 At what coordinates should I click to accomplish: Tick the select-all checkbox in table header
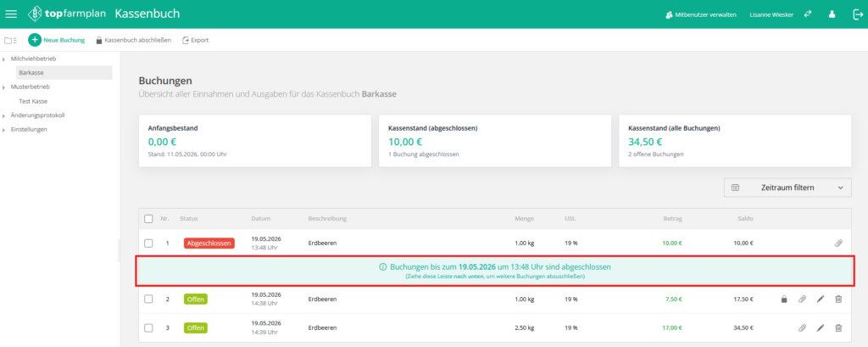[148, 218]
